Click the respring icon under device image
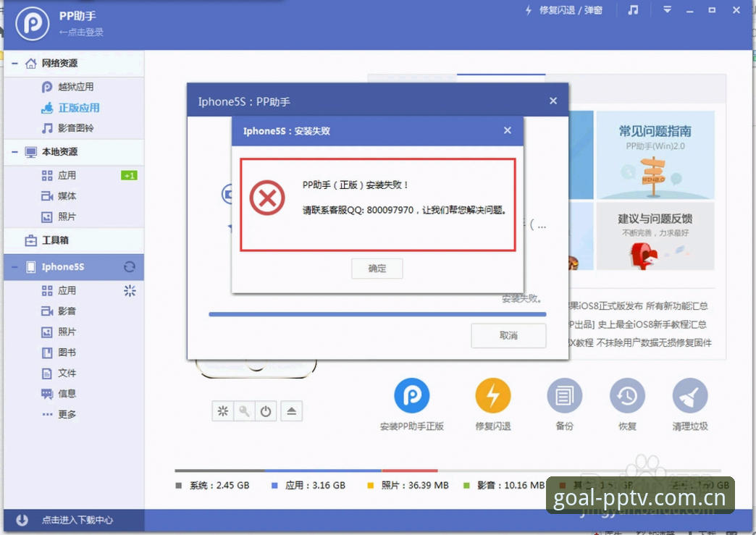This screenshot has width=756, height=535. coord(223,411)
